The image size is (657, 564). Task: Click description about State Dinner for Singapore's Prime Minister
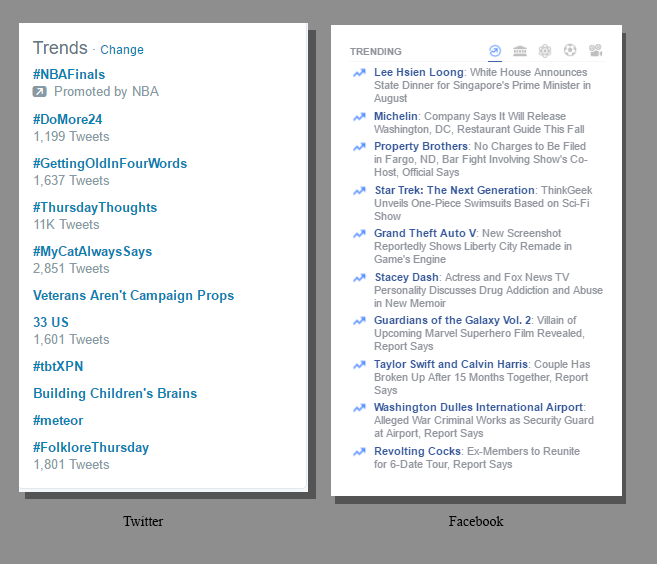(x=482, y=85)
